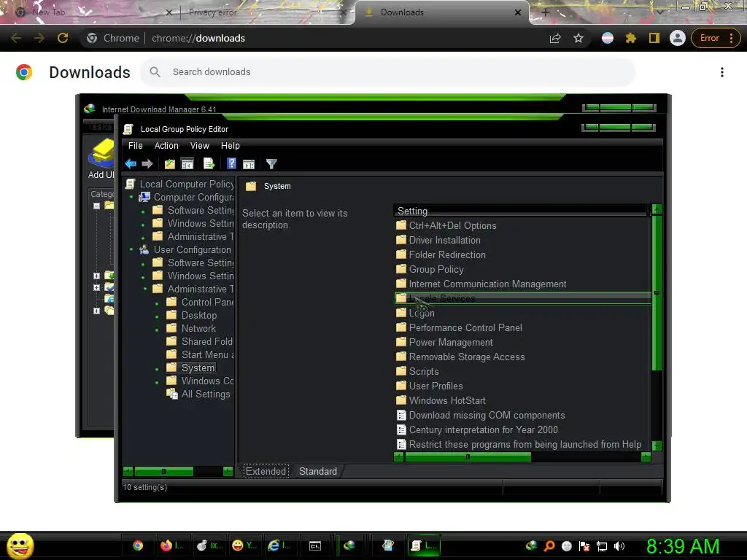Switch to the New Tab browser tab
The width and height of the screenshot is (747, 560).
91,12
